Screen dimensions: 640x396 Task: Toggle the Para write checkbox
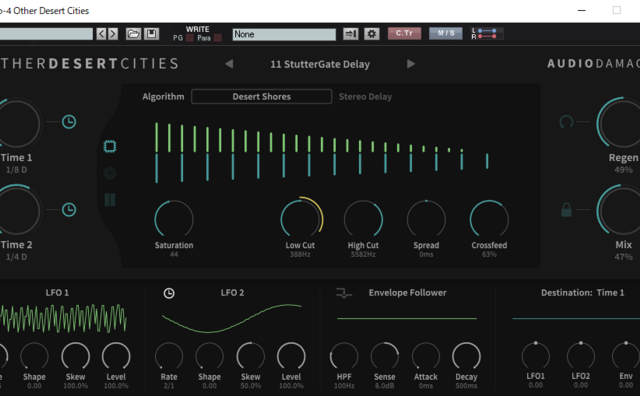218,38
